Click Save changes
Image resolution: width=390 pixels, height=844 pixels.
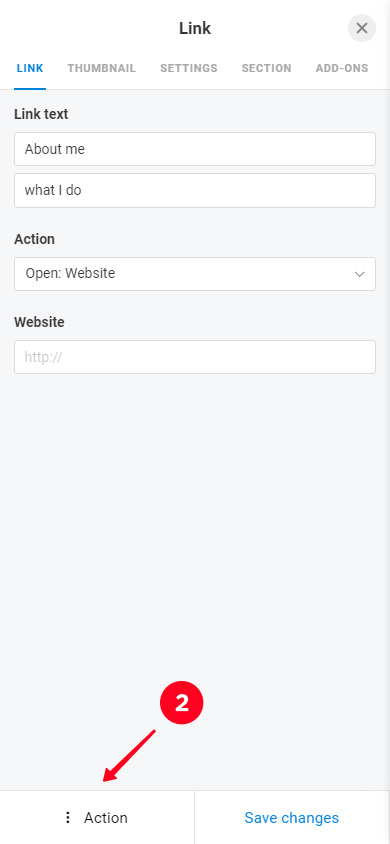(292, 818)
